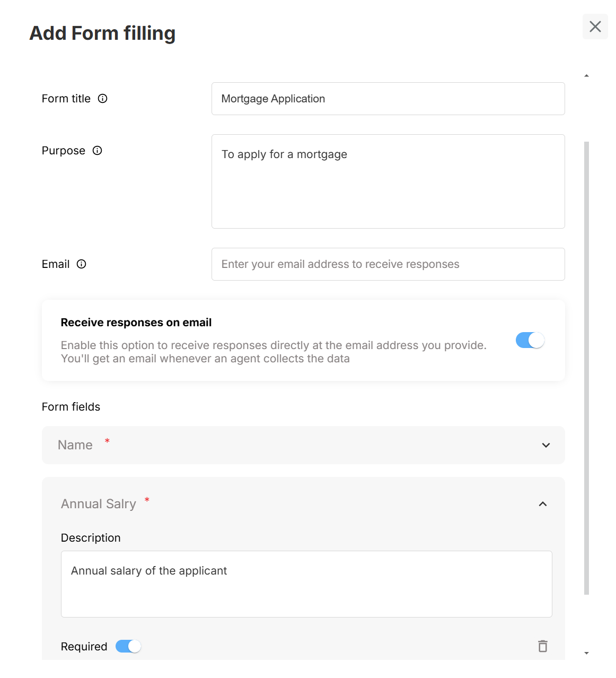Click the info icon next to Purpose
The width and height of the screenshot is (616, 678).
point(98,151)
